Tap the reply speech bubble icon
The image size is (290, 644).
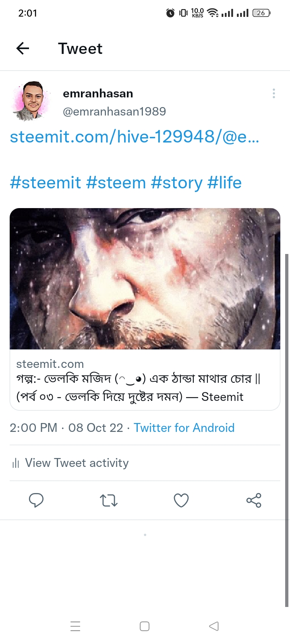click(x=36, y=500)
